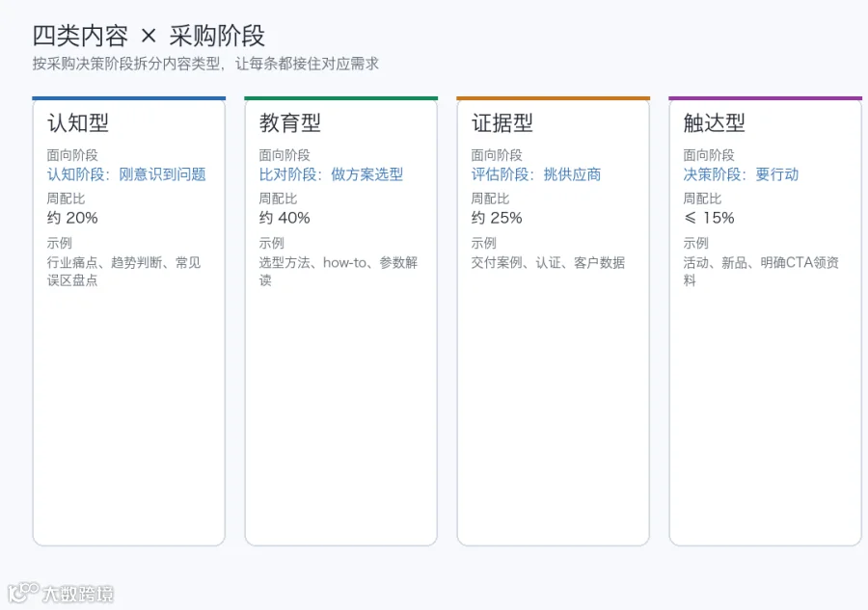Click 示例 label in 教育型 card

[x=271, y=243]
